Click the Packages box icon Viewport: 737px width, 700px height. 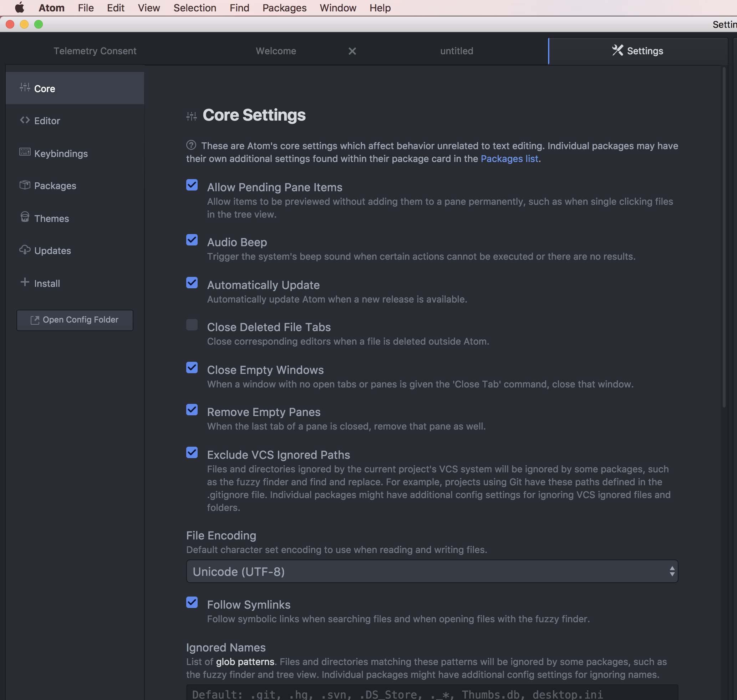[25, 185]
